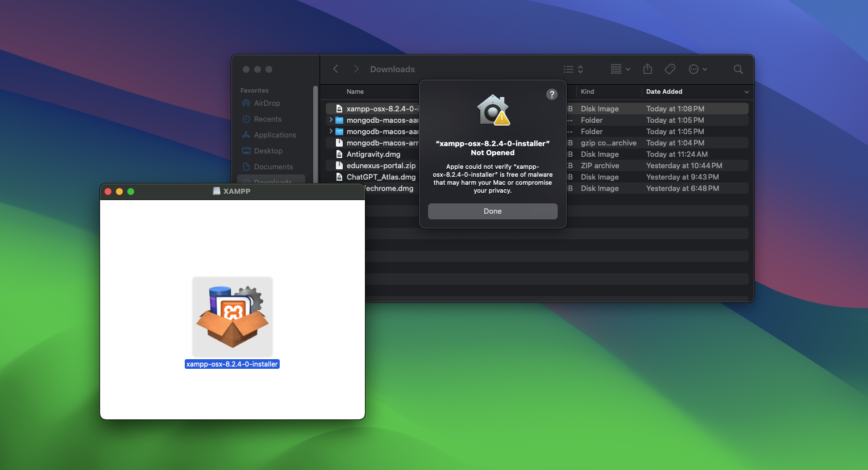Click the Kind column header

point(587,91)
